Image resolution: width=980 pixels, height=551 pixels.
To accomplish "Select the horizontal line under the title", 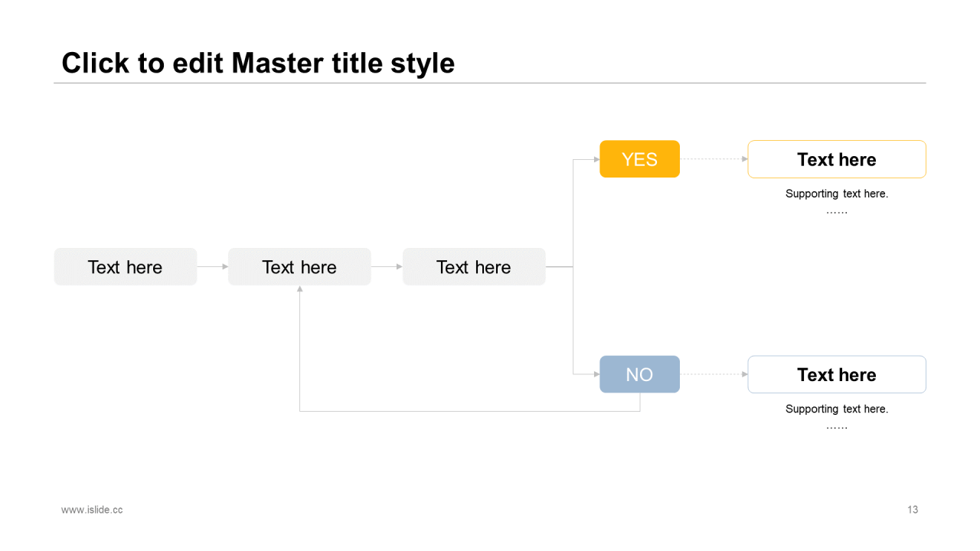I will click(x=490, y=83).
